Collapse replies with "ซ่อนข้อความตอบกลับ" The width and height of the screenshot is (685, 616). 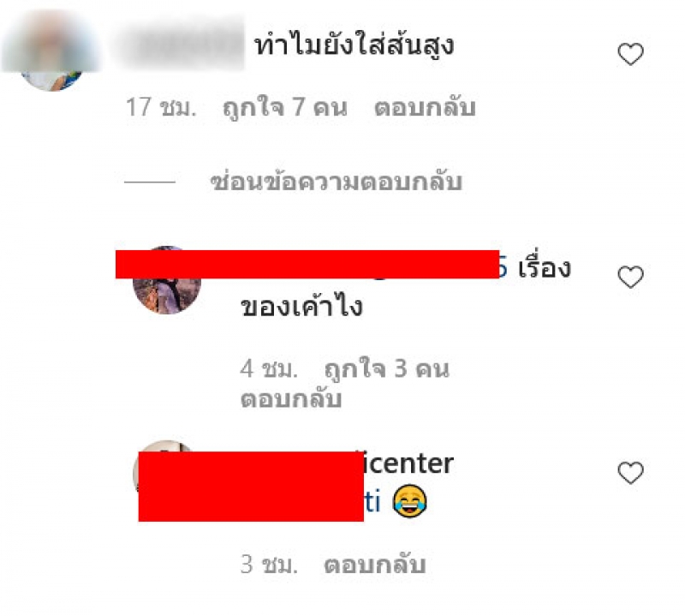coord(336,182)
